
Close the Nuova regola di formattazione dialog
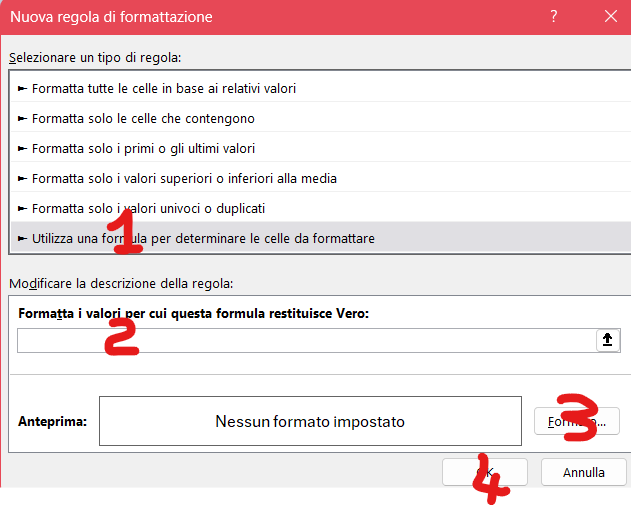click(x=610, y=16)
